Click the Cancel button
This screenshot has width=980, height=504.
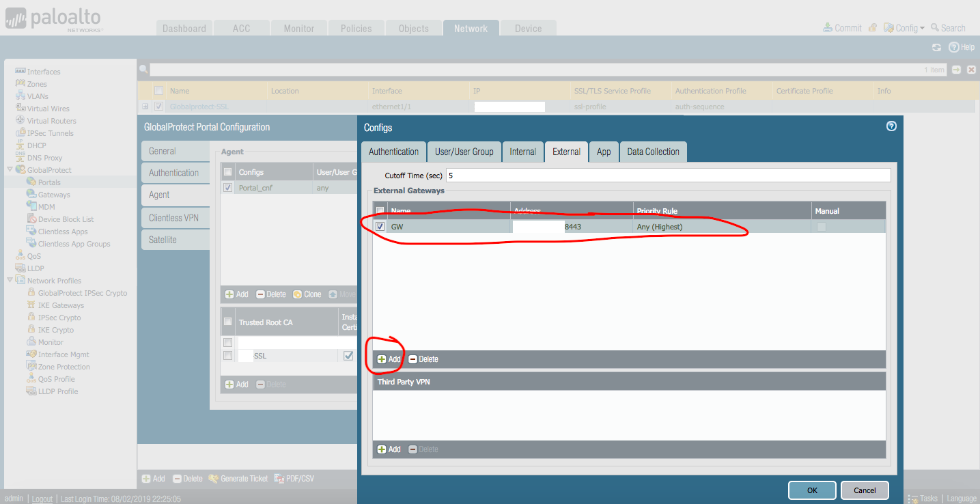865,490
